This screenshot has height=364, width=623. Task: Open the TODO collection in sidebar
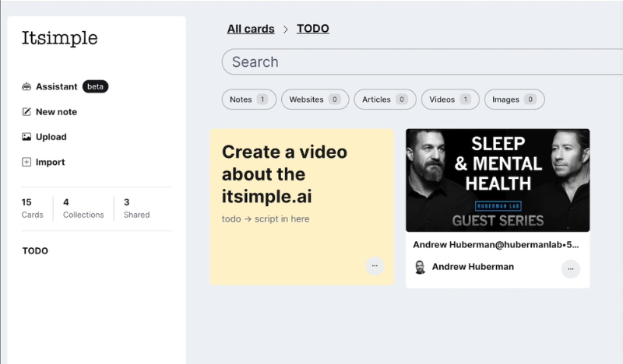point(35,251)
